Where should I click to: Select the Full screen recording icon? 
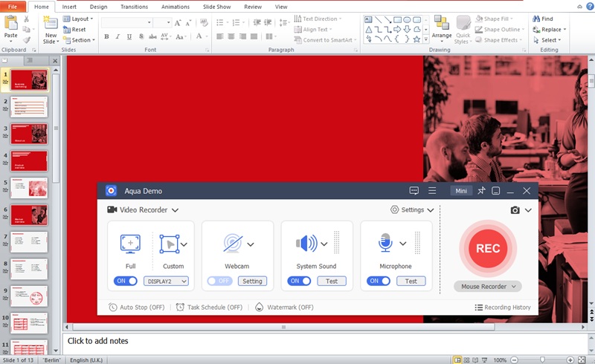click(130, 244)
